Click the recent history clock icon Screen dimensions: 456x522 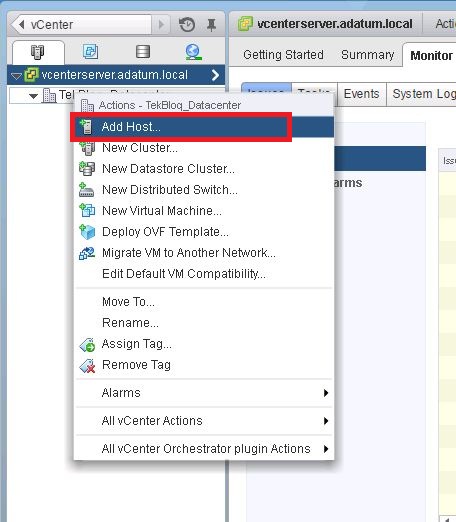(187, 25)
